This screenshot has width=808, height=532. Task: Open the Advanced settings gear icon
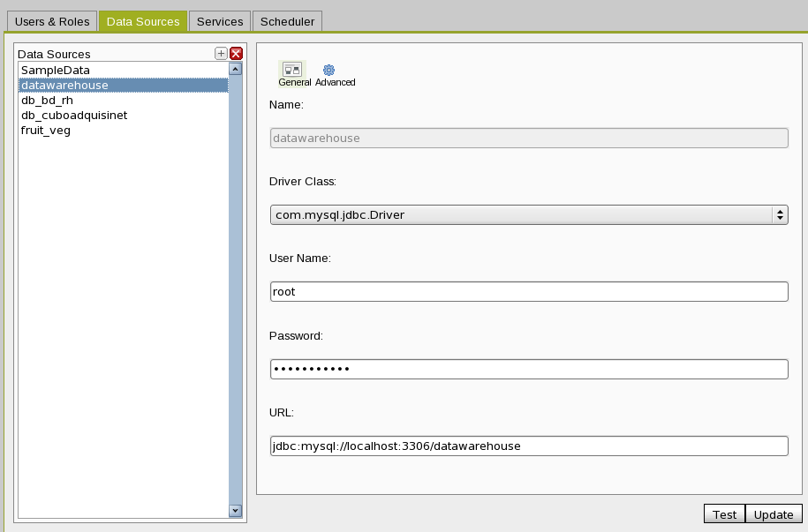(328, 70)
